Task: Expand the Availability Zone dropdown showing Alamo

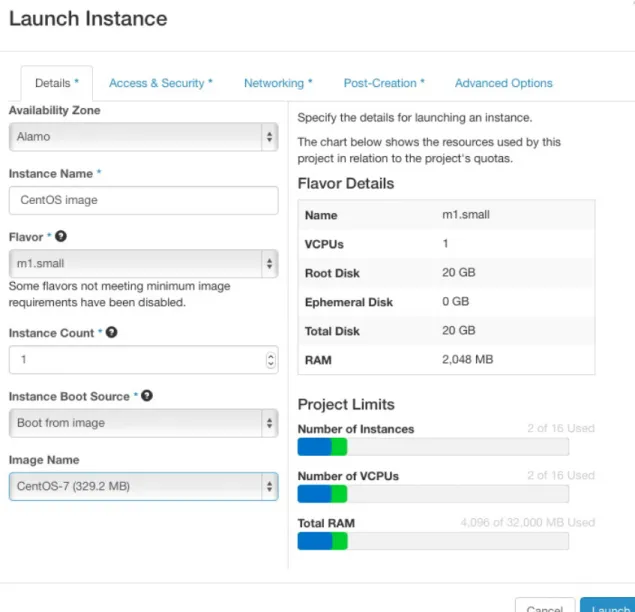Action: coord(143,137)
